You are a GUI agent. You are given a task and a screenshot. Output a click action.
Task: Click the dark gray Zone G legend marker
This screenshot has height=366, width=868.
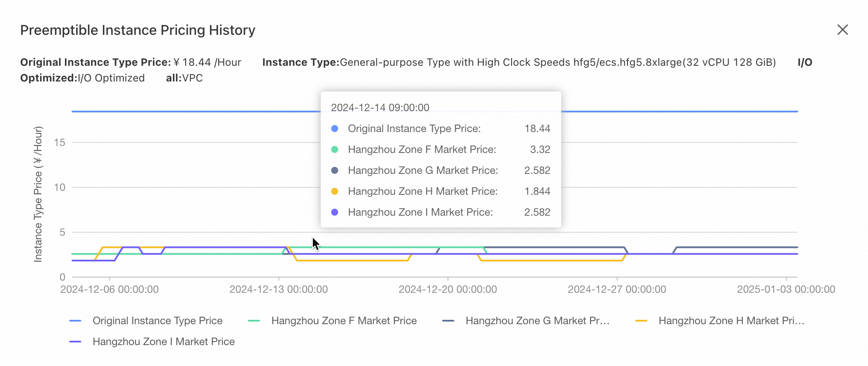pos(448,321)
